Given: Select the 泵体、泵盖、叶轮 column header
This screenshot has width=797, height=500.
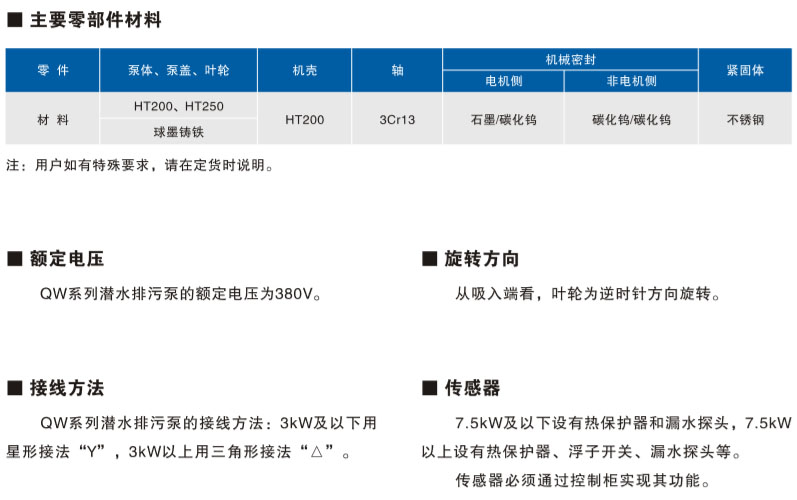Looking at the screenshot, I should click(x=178, y=70).
